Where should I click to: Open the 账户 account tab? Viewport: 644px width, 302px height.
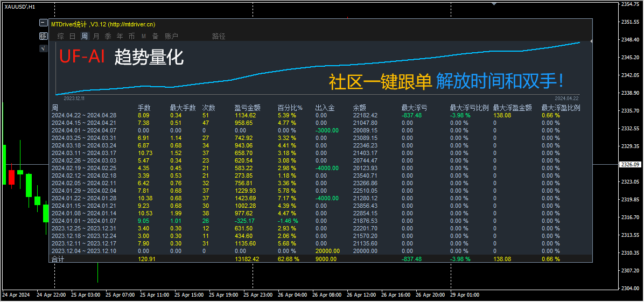pyautogui.click(x=171, y=36)
